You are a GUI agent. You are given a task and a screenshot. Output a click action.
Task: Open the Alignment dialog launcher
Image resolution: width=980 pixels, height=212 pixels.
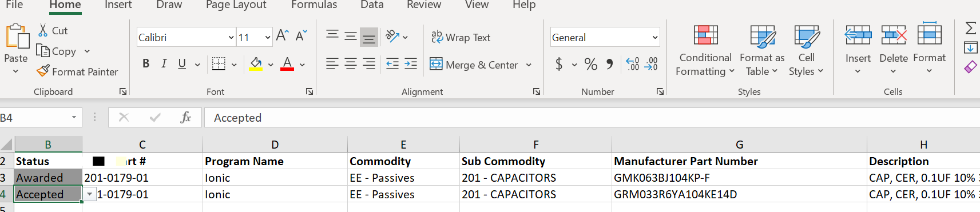(x=537, y=91)
